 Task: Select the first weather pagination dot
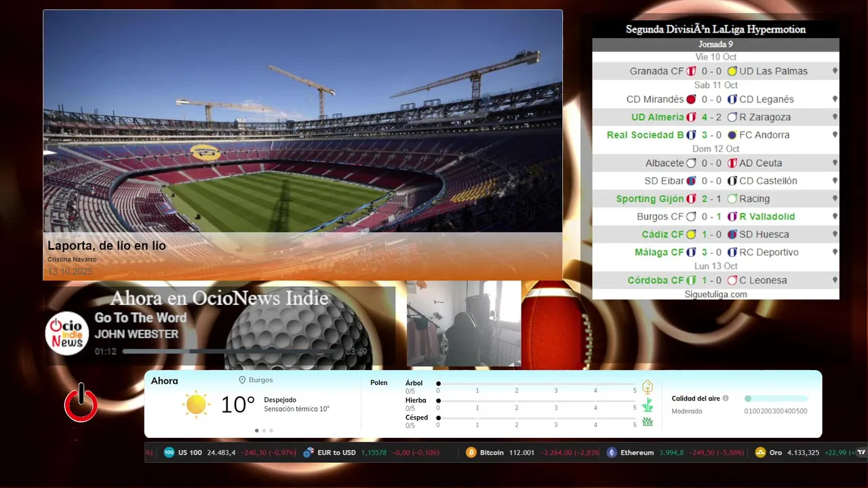[x=256, y=430]
